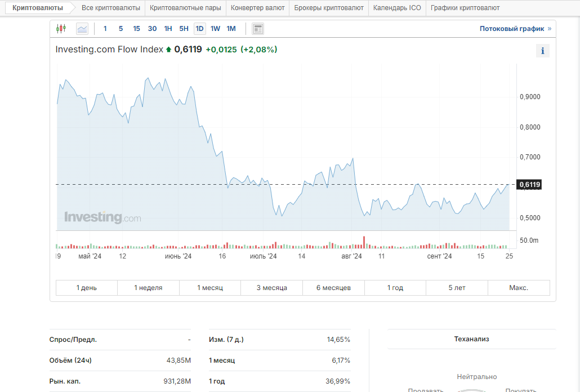Open the Все криптовалюты tab

(x=110, y=8)
